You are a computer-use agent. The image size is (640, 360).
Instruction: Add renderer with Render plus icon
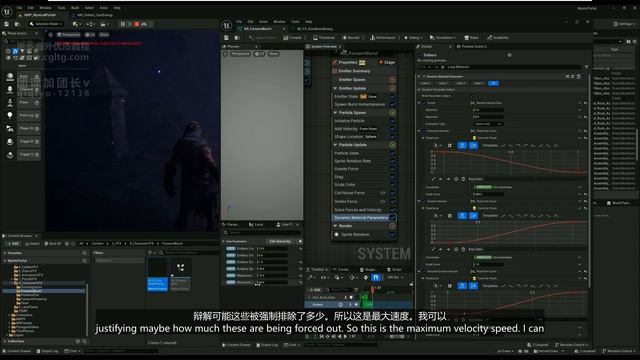392,226
